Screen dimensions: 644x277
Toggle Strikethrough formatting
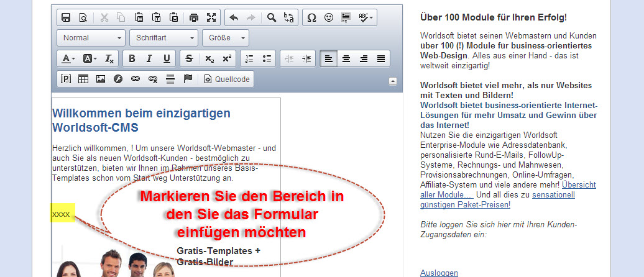(189, 58)
